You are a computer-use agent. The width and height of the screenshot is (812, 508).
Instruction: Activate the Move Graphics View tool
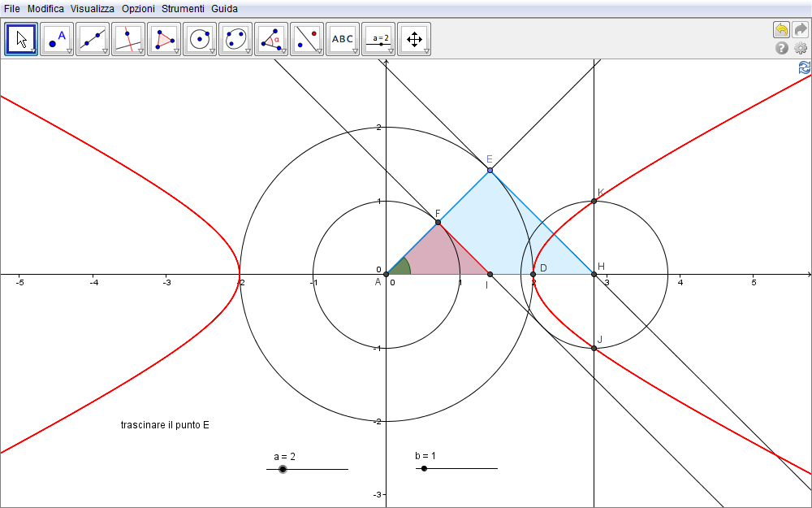pyautogui.click(x=414, y=38)
